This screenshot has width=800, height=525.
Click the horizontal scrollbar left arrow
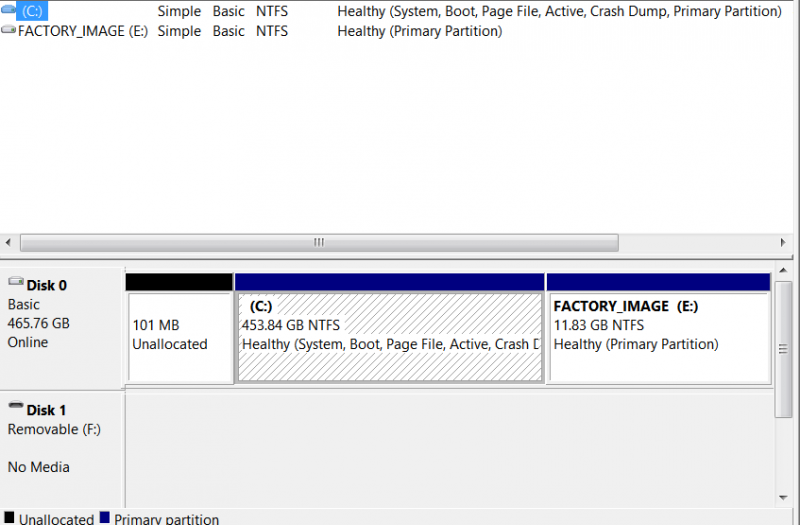(x=8, y=242)
